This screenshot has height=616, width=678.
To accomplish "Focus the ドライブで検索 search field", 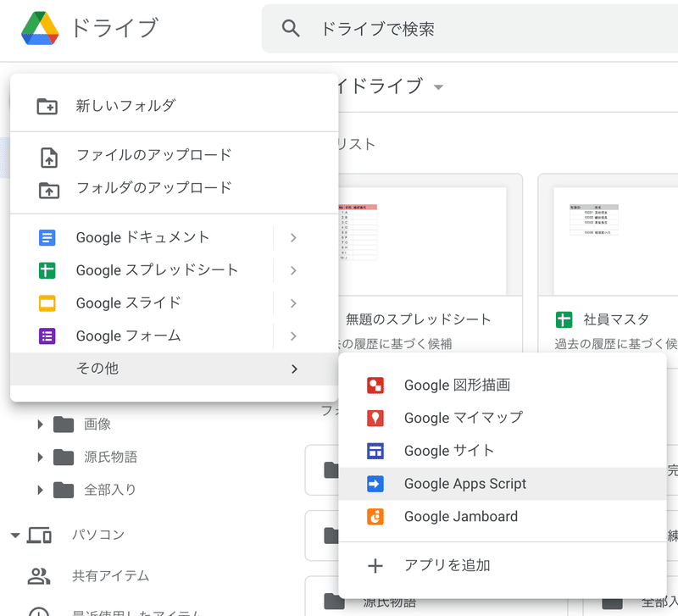I will point(470,29).
